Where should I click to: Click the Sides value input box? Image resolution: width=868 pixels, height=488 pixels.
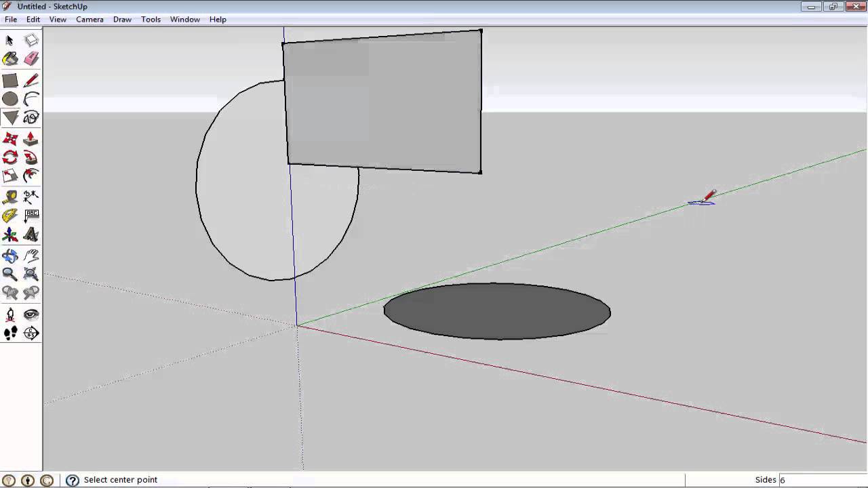[821, 480]
